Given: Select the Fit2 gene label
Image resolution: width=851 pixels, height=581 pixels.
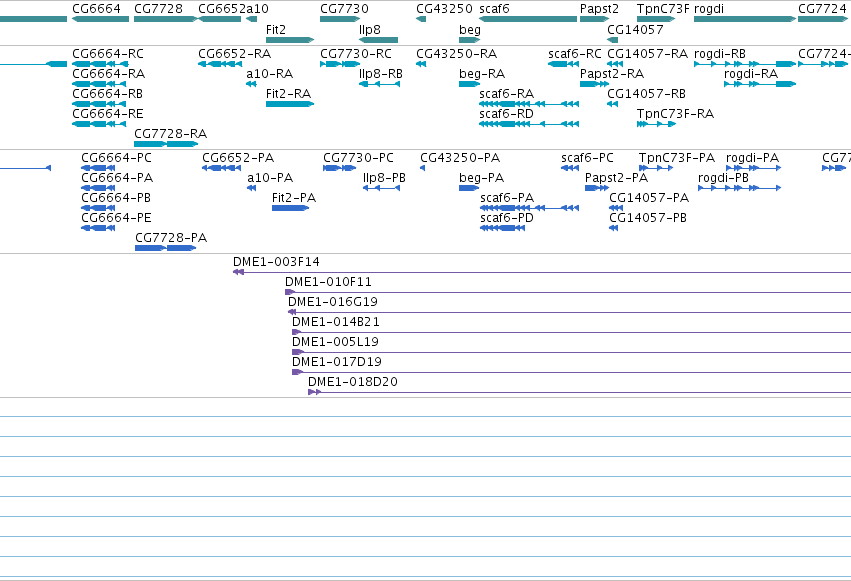Looking at the screenshot, I should point(276,30).
